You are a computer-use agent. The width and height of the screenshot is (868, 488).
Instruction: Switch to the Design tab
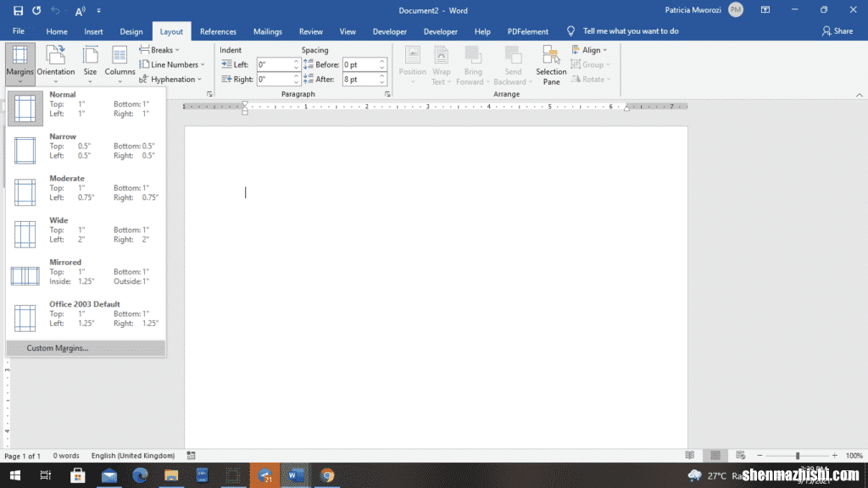click(131, 31)
